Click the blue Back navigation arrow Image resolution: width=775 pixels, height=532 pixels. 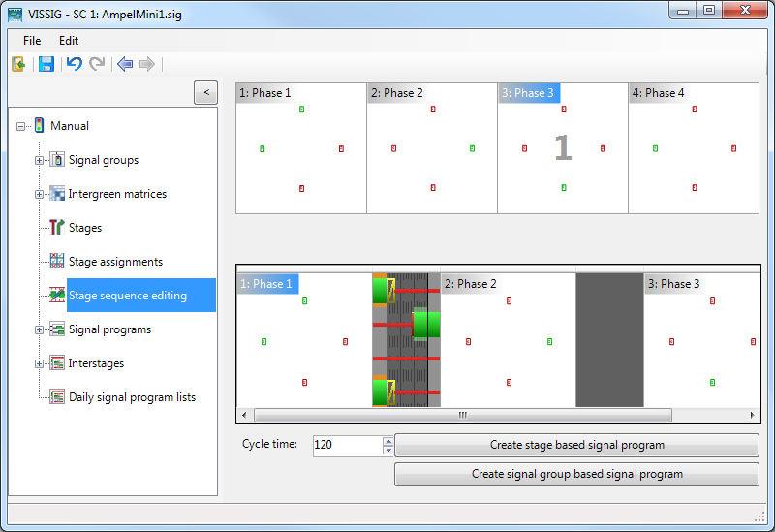point(124,64)
